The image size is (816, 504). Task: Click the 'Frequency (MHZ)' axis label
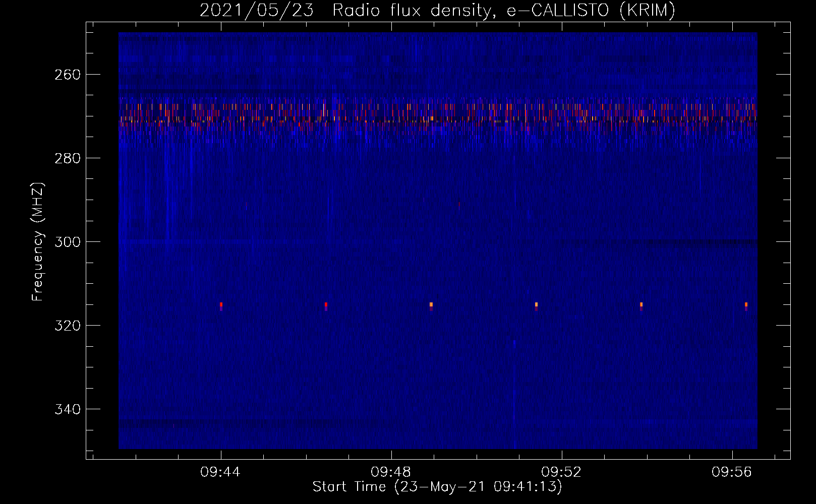pyautogui.click(x=38, y=242)
